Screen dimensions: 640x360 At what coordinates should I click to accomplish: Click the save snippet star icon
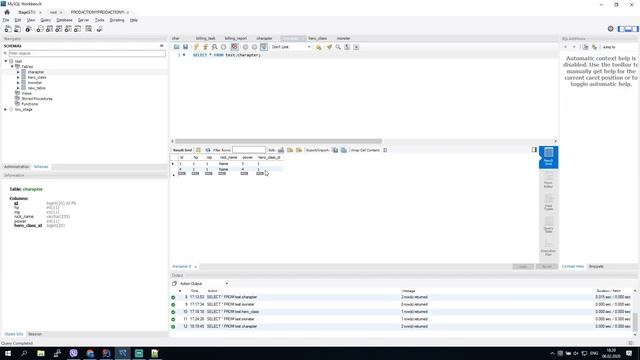point(318,47)
